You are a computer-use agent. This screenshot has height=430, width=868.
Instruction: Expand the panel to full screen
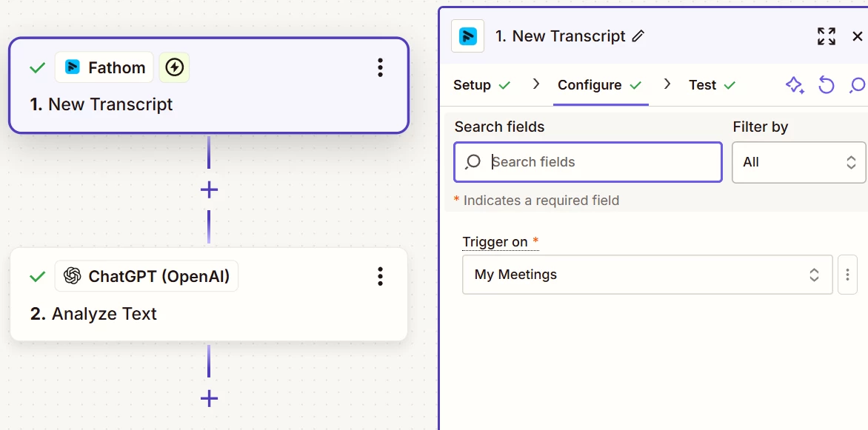click(x=827, y=36)
